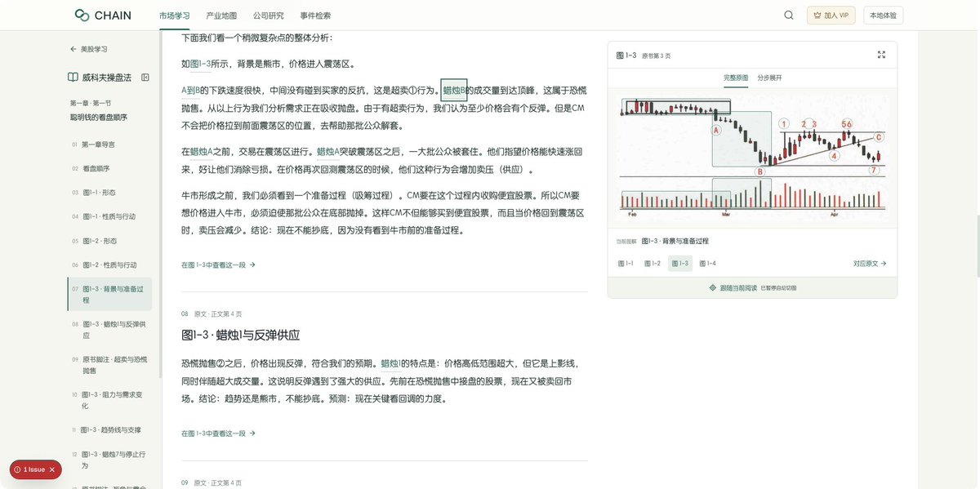
Task: Open the 公司研究 nav item
Action: (269, 16)
